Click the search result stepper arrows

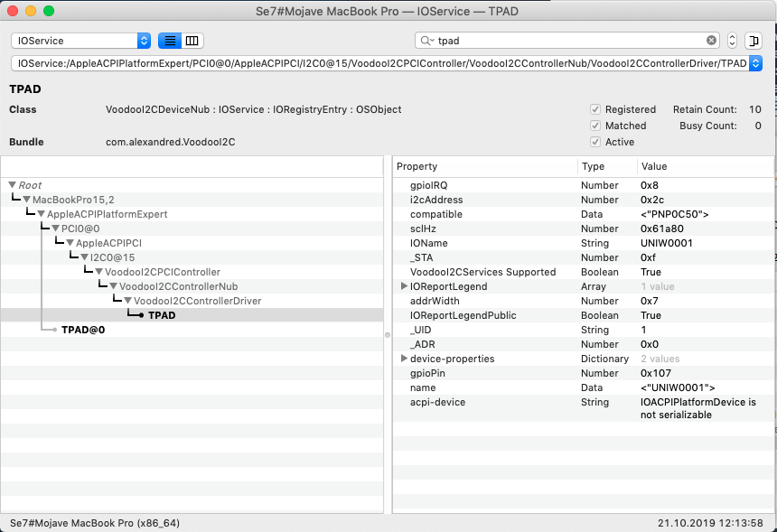pyautogui.click(x=732, y=41)
